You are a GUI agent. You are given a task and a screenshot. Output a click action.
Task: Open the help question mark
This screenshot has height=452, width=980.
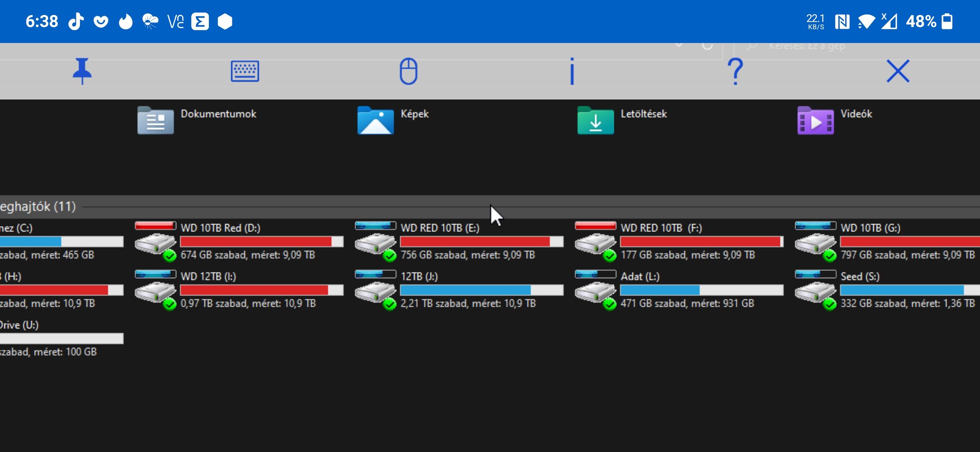pos(735,71)
